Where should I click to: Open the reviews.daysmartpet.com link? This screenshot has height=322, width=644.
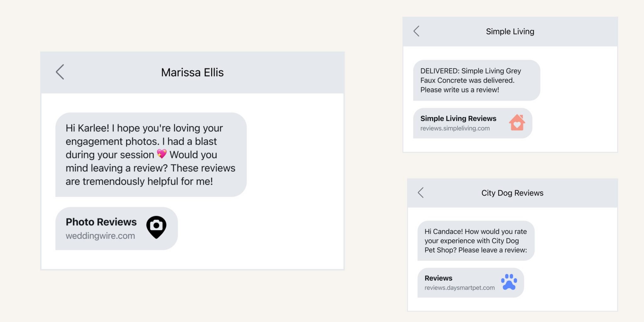(x=459, y=287)
